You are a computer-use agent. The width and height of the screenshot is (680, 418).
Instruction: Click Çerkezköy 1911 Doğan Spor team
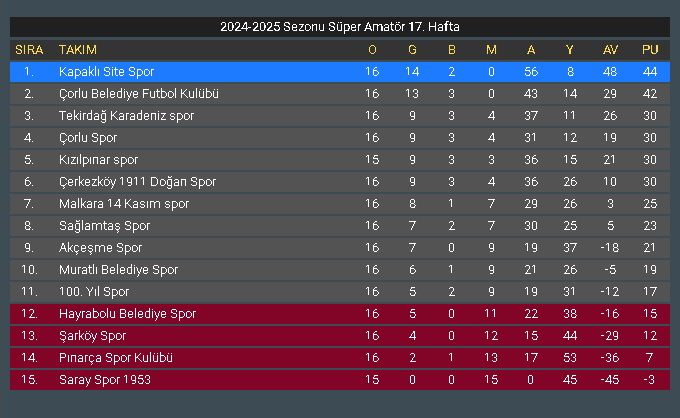tap(137, 182)
